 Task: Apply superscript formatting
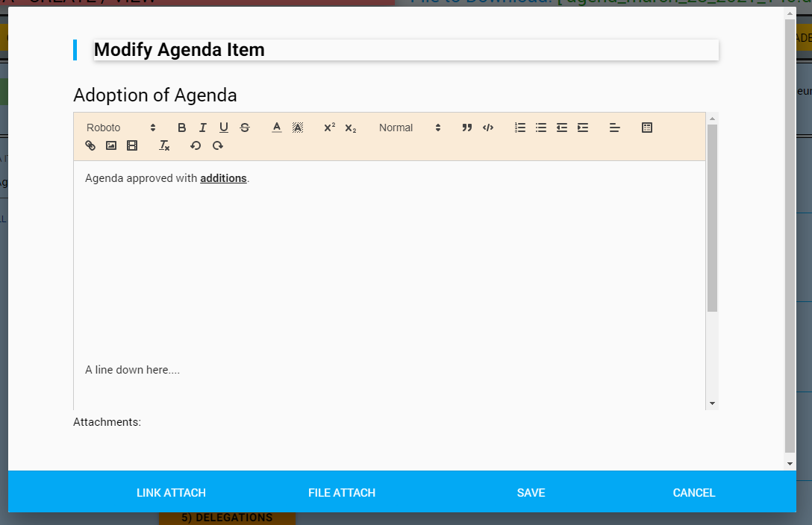(x=329, y=128)
